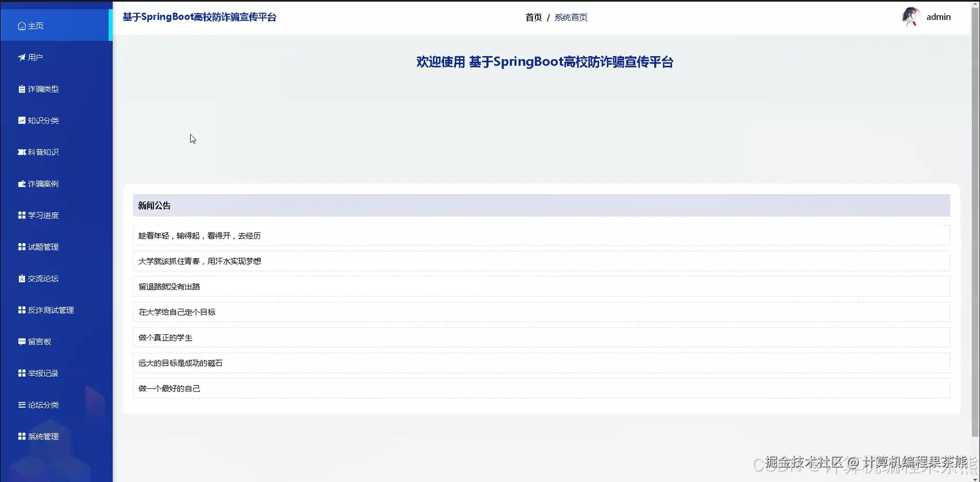Click the grid icon beside 学习进度
The width and height of the screenshot is (980, 482).
click(x=21, y=215)
